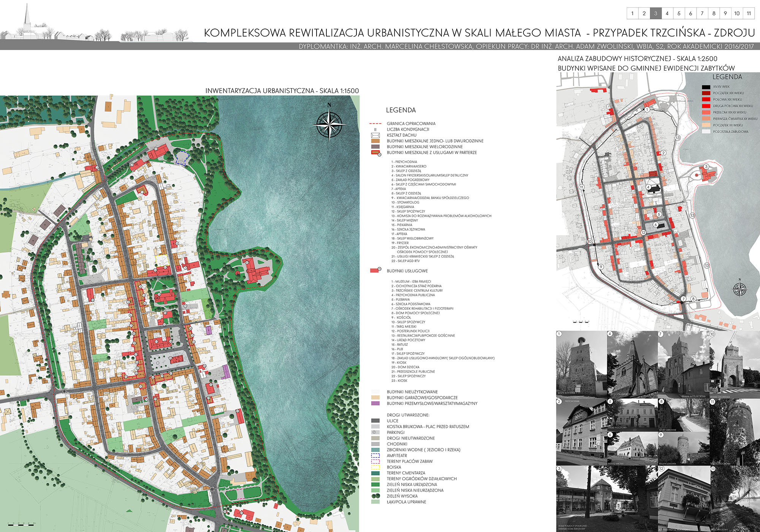Click the ground-floor services building symbol
Viewport: 760px width, 532px height.
click(376, 153)
